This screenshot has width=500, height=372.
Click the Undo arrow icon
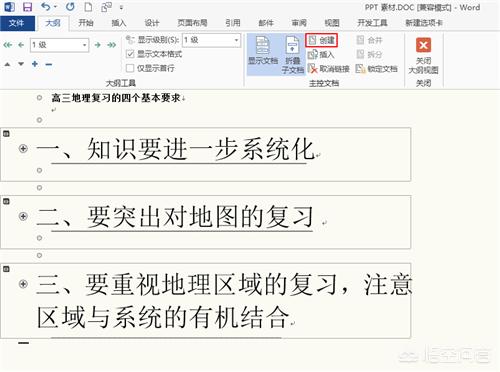tap(46, 6)
